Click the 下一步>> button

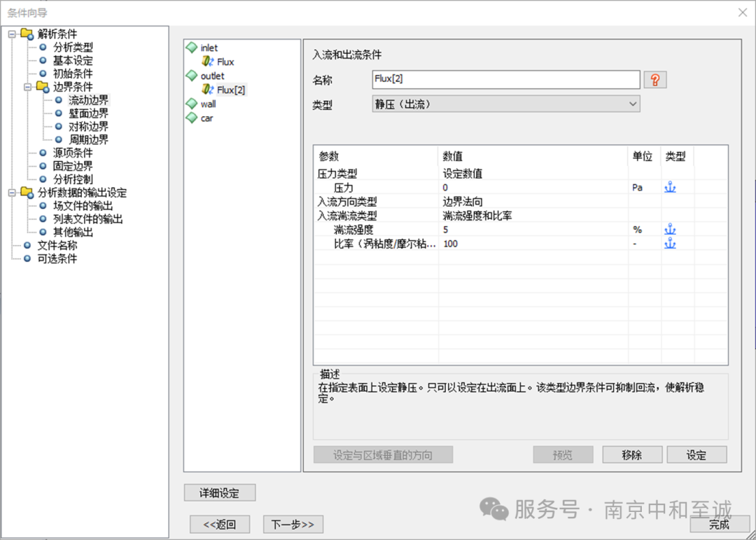pyautogui.click(x=293, y=525)
